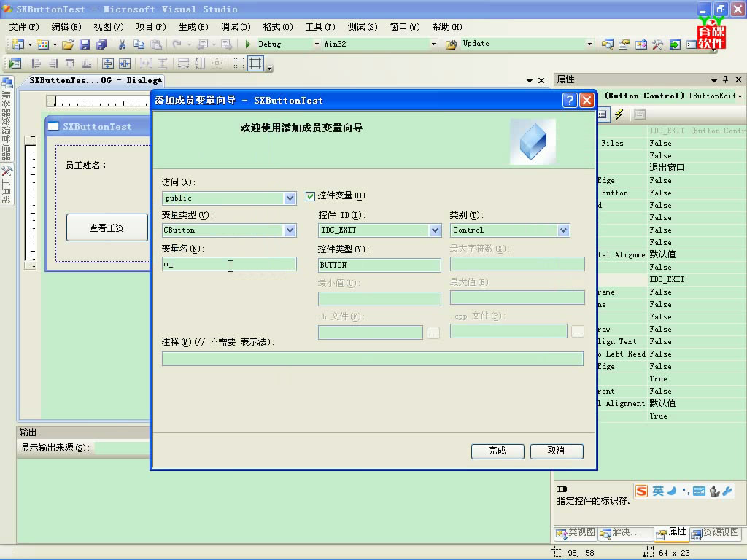Open the Win32 platform dropdown

click(433, 44)
